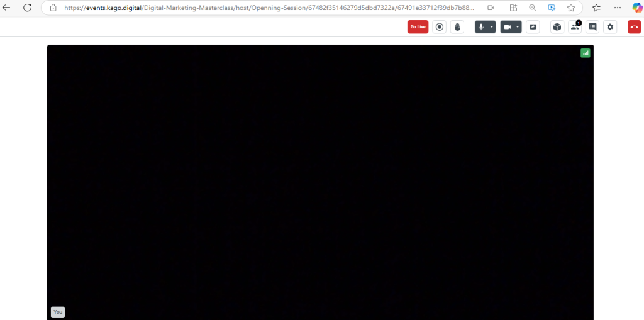Image resolution: width=644 pixels, height=320 pixels.
Task: Select the 'You' label on the video
Action: 58,312
